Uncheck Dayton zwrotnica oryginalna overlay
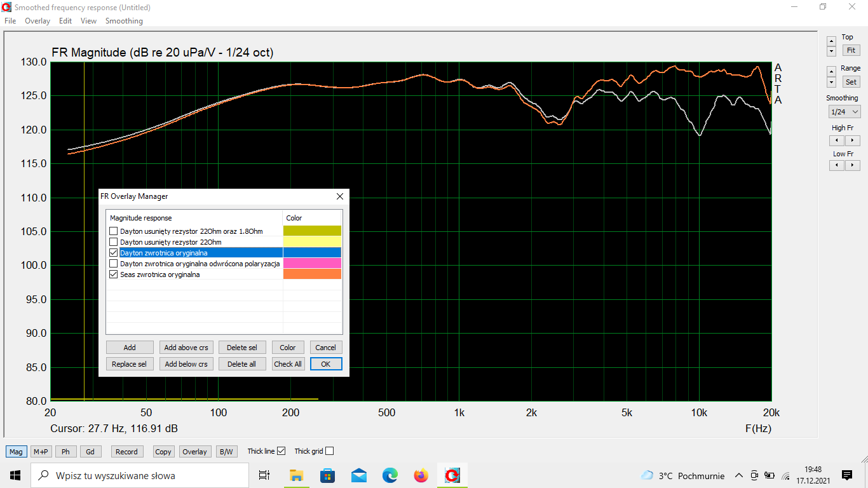868x488 pixels. tap(114, 253)
